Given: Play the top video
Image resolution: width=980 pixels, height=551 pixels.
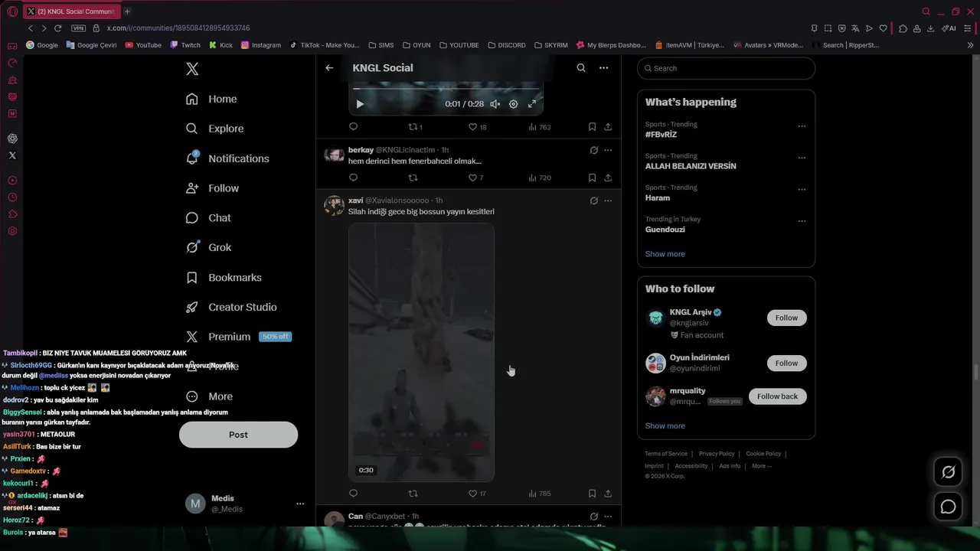Looking at the screenshot, I should click(360, 104).
